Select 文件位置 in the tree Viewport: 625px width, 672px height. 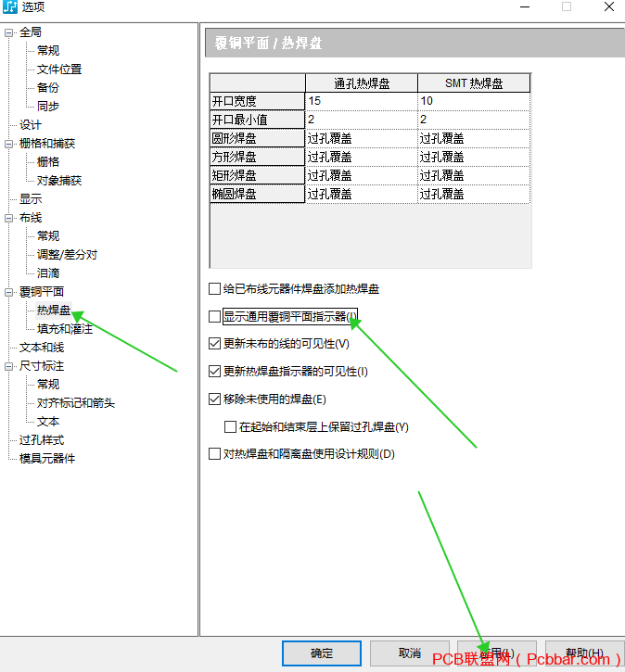click(59, 70)
